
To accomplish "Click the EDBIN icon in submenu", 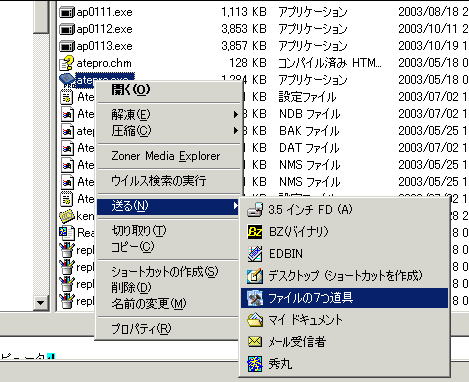I will tap(255, 254).
